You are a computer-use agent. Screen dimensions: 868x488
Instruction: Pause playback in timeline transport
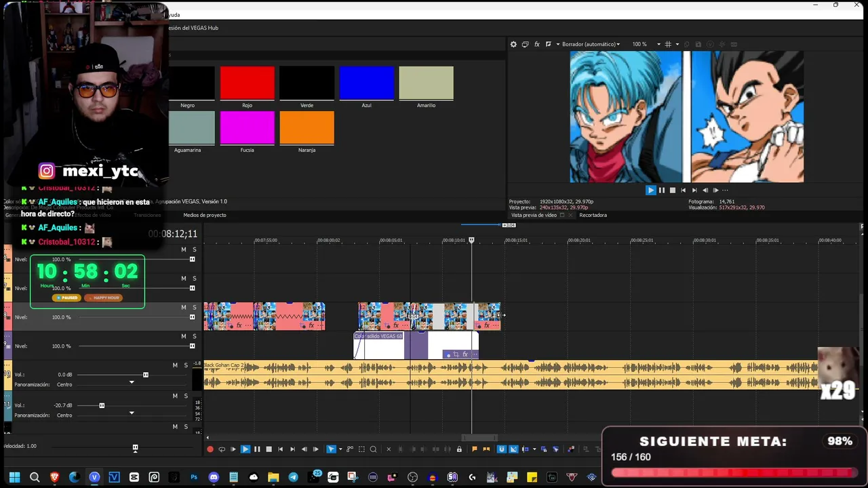click(257, 449)
